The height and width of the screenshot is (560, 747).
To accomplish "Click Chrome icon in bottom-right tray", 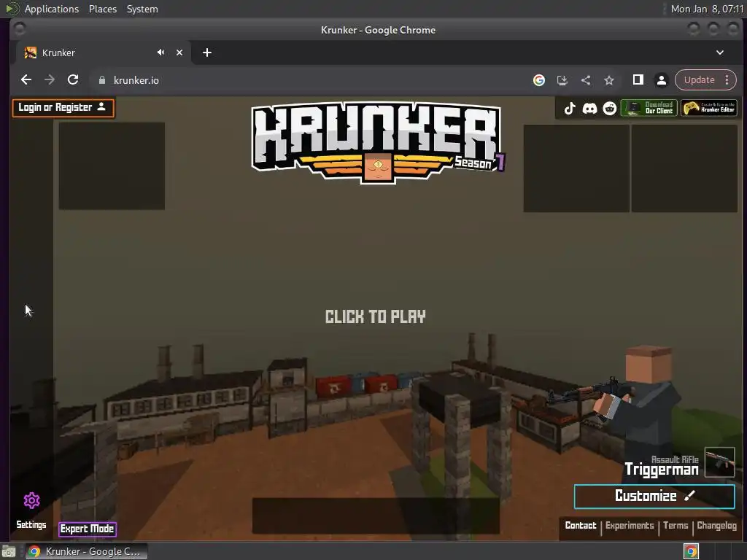I will (692, 551).
